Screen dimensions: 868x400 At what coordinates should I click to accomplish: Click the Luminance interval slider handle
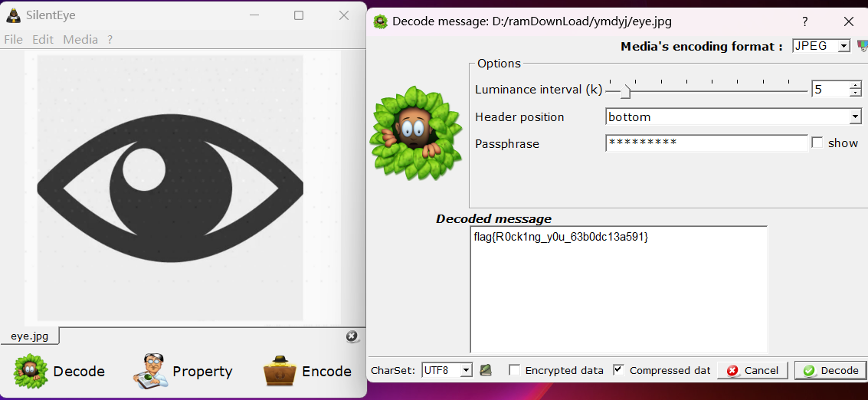point(626,90)
